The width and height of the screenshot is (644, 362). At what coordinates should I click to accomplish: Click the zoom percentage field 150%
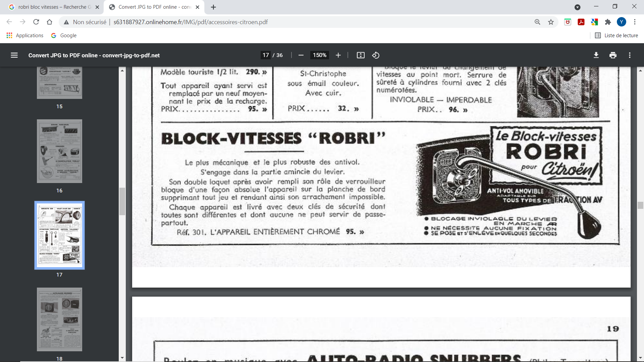tap(319, 55)
